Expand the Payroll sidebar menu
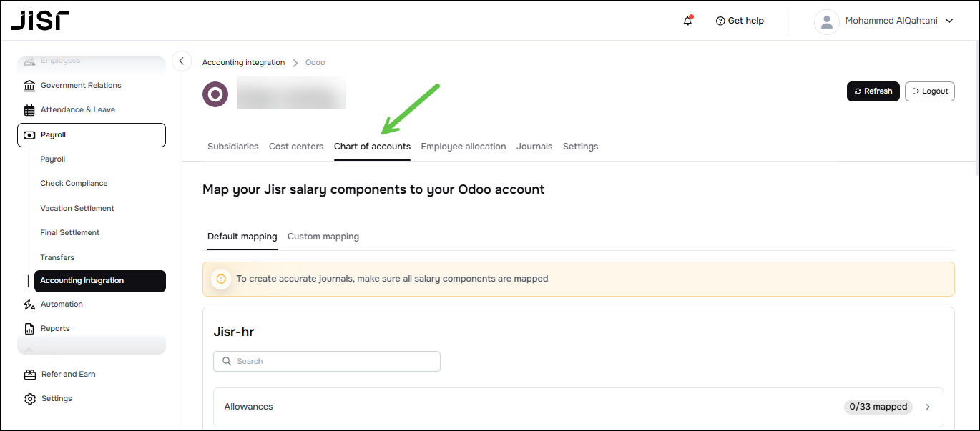Image resolution: width=980 pixels, height=431 pixels. (x=92, y=135)
